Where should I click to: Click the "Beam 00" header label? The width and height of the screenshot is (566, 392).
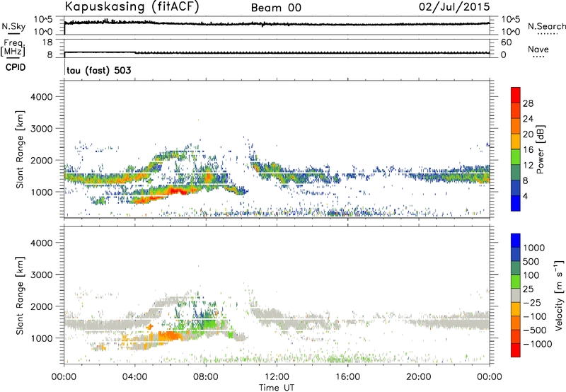[276, 8]
